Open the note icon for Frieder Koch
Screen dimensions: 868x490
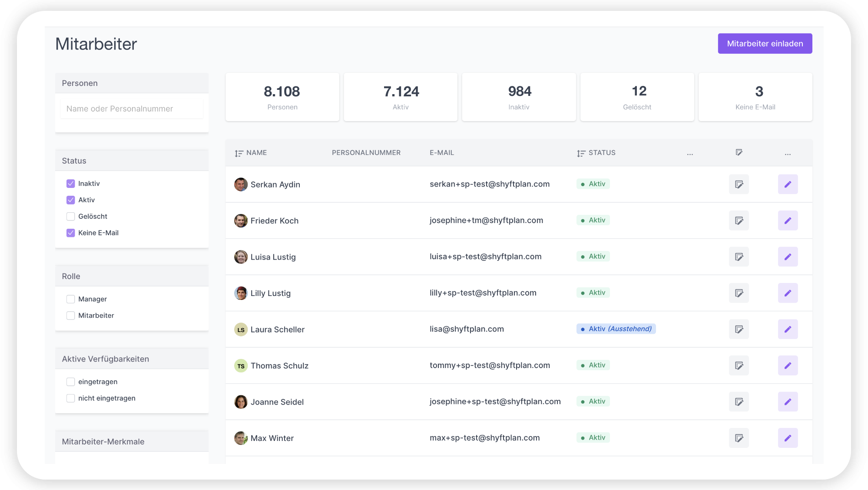739,220
